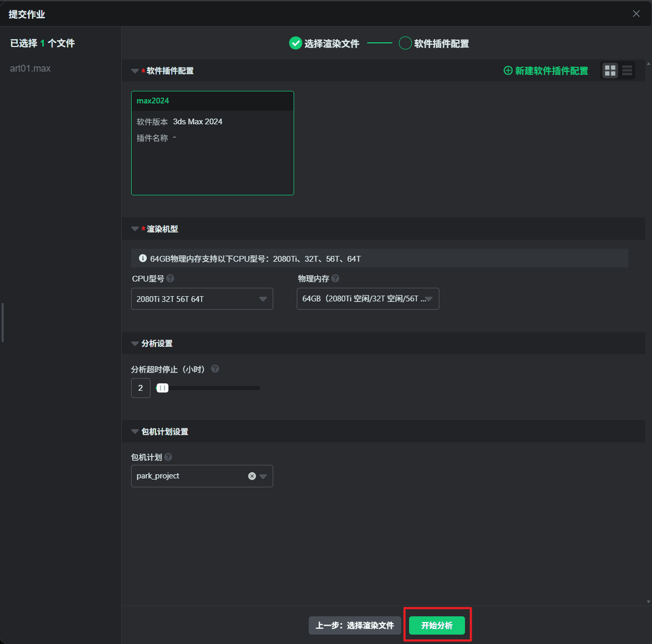652x644 pixels.
Task: Go to 软件插件配置 step
Action: coord(434,43)
